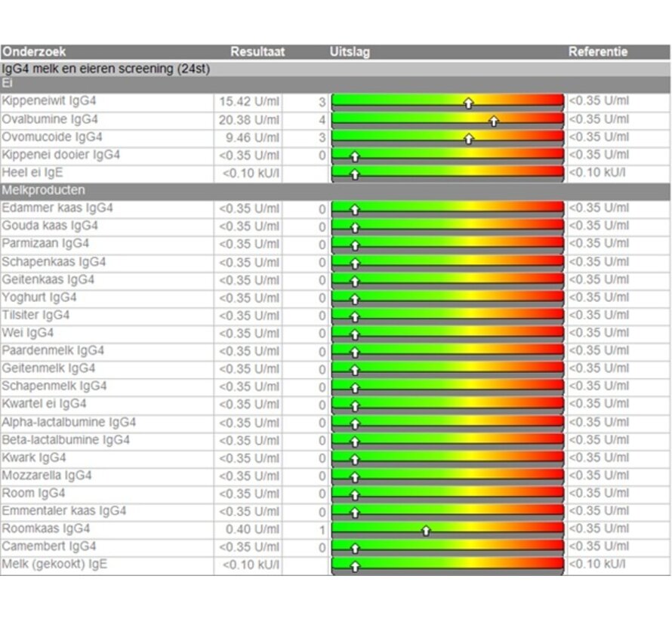Click the IgG4 melk en eieren screening title
This screenshot has width=672, height=619.
[106, 69]
